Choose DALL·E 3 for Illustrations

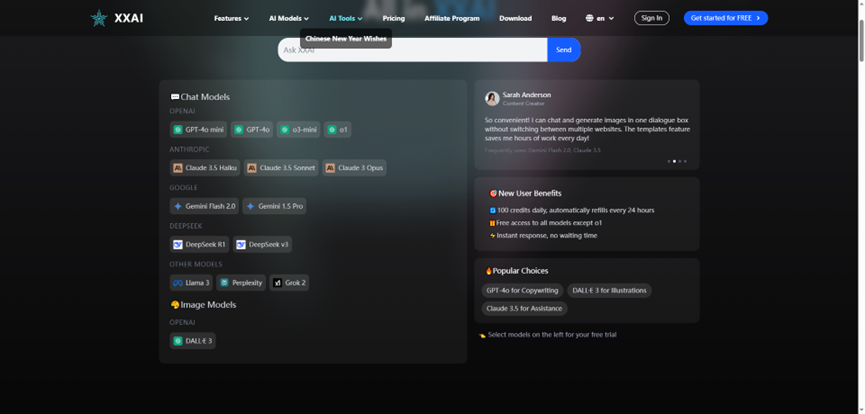coord(609,290)
